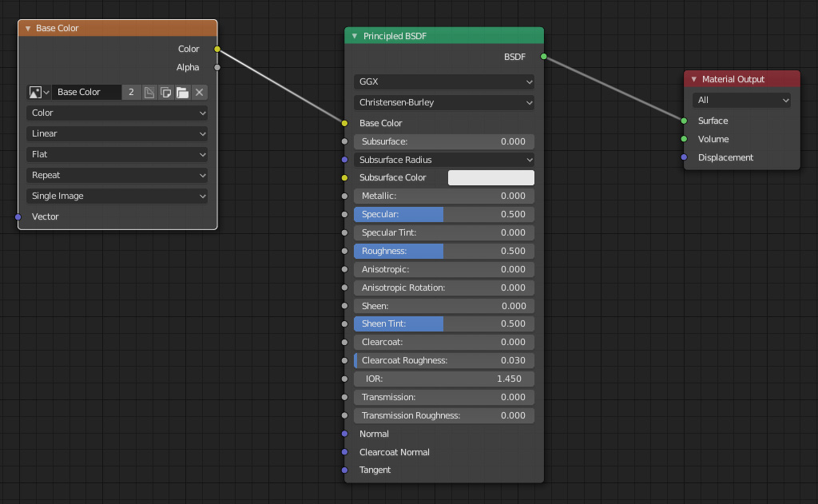818x504 pixels.
Task: Open the GGX distribution dropdown
Action: click(x=444, y=82)
